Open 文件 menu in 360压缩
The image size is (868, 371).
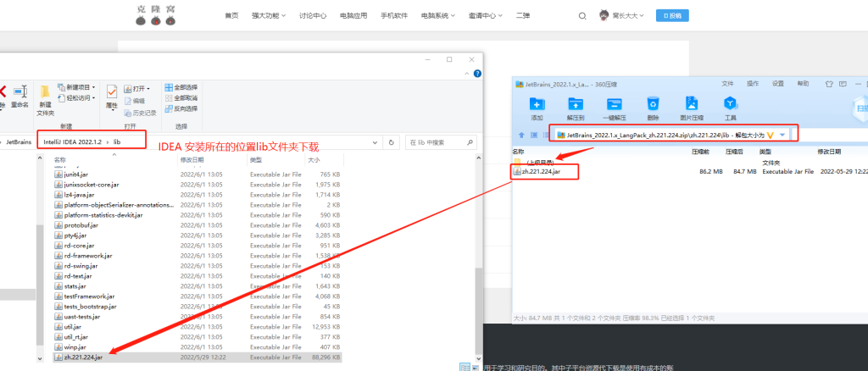[727, 84]
